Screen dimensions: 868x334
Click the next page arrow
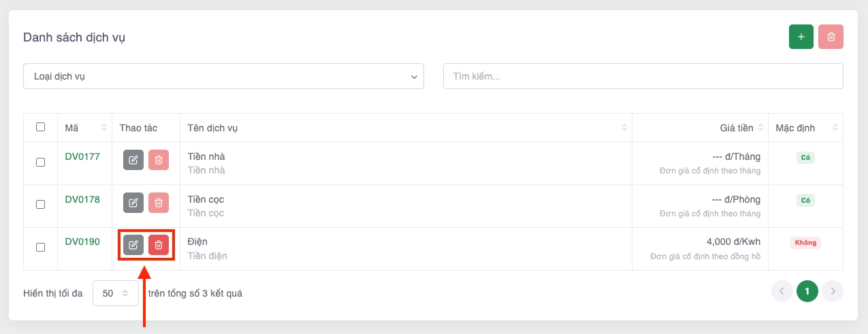click(832, 291)
